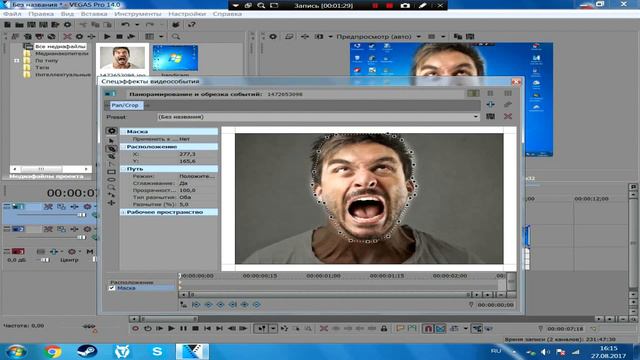The image size is (640, 360).
Task: Expand the По типу folder node
Action: tap(16, 60)
